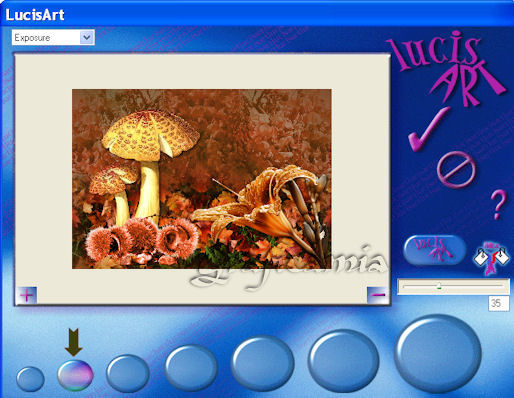Click the purple checkmark to apply
Image resolution: width=514 pixels, height=398 pixels.
pyautogui.click(x=429, y=129)
